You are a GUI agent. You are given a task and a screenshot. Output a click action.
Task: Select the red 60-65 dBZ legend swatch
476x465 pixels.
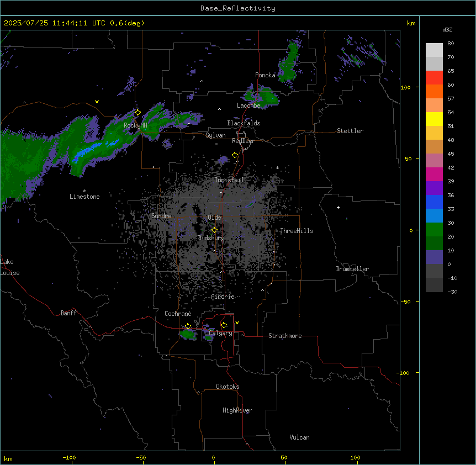point(434,77)
